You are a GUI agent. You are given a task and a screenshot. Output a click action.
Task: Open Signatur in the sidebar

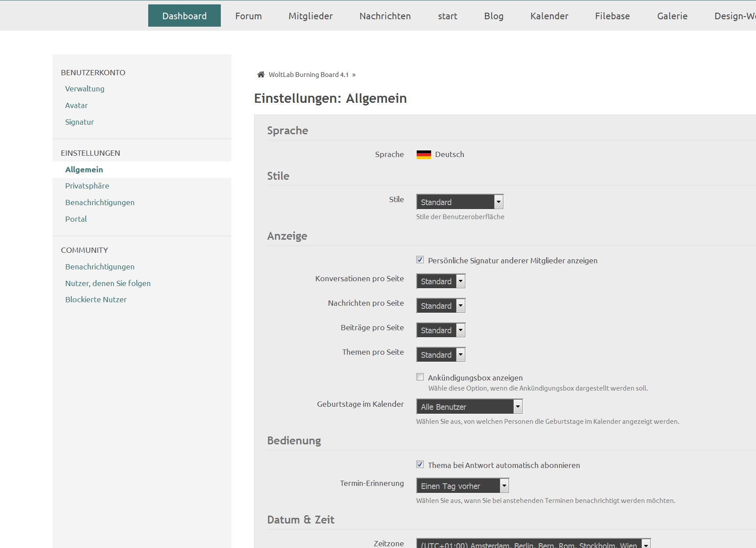[x=80, y=122]
